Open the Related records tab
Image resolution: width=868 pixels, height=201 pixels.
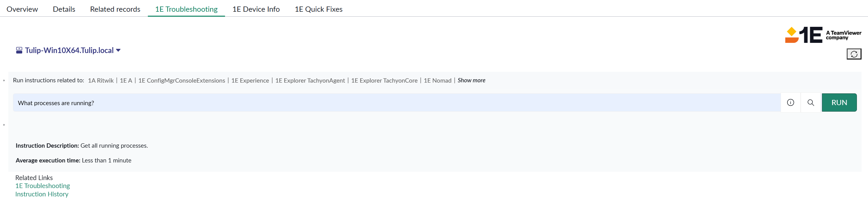(x=115, y=9)
